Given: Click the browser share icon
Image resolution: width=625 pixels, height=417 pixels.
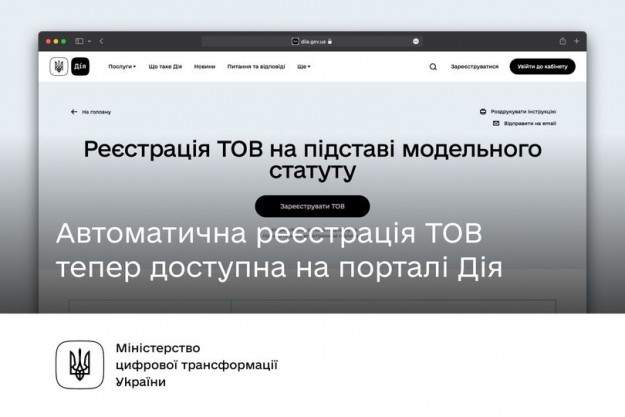Looking at the screenshot, I should click(x=562, y=41).
